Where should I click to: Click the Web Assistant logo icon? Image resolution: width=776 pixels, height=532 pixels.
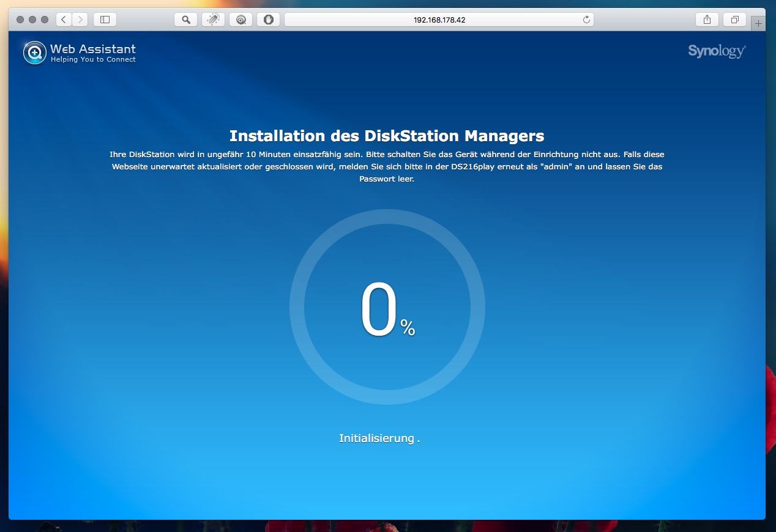click(35, 53)
